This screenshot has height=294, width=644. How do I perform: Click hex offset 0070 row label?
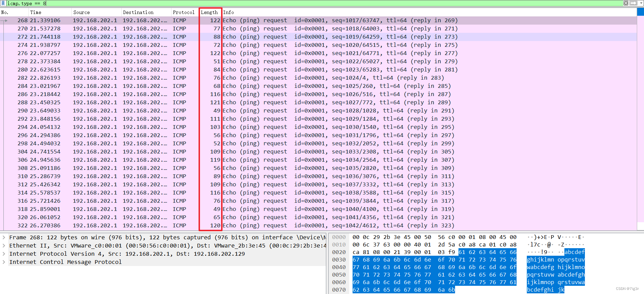coord(339,290)
